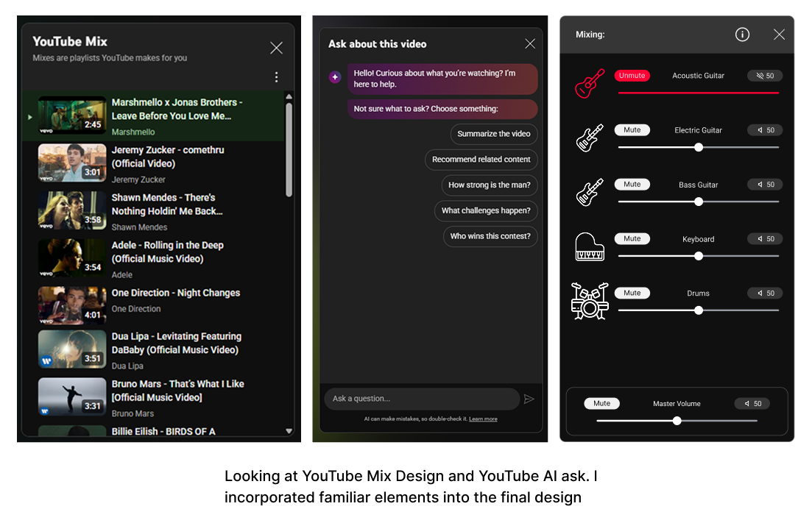
Task: Mute the Keyboard track
Action: (632, 238)
